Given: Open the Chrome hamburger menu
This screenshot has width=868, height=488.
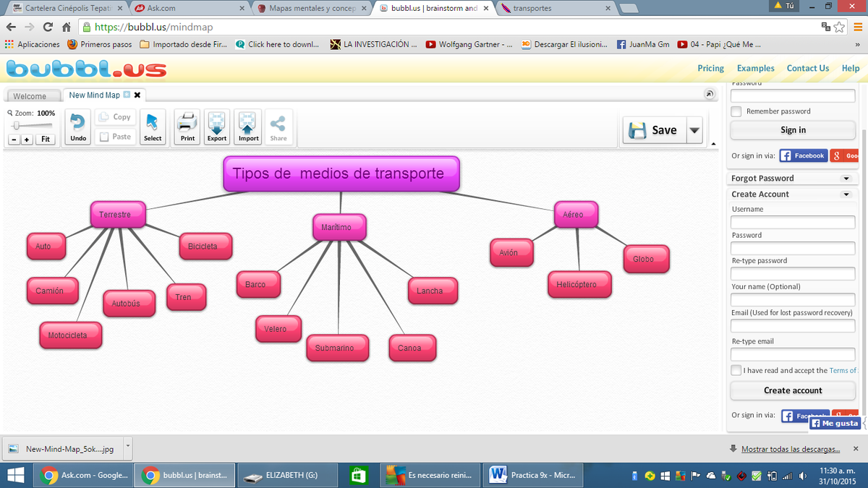Looking at the screenshot, I should [856, 27].
